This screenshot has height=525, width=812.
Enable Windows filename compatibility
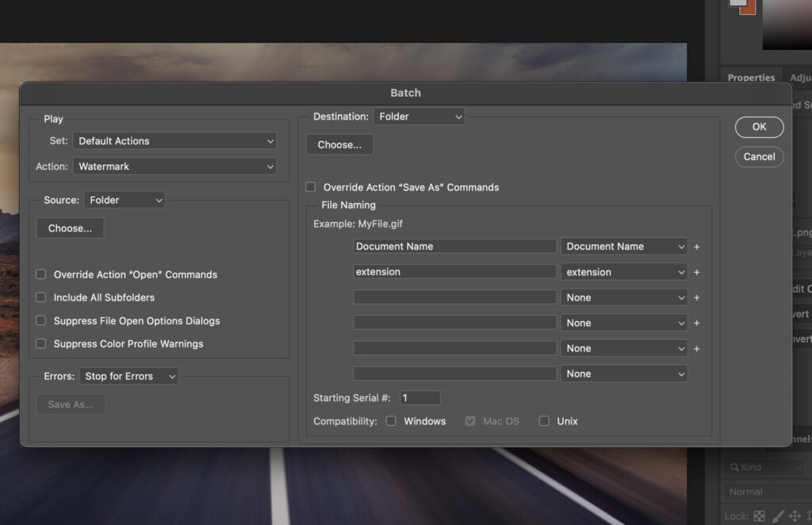[x=391, y=421]
